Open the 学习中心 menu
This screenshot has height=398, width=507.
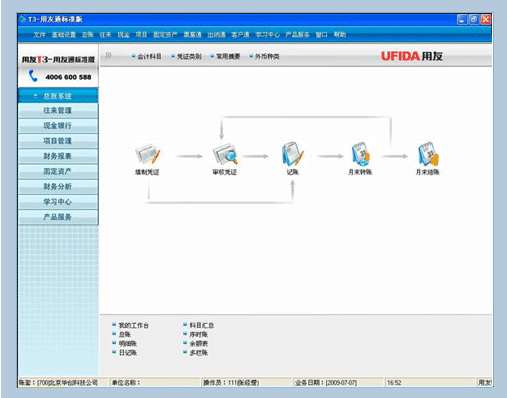click(267, 35)
